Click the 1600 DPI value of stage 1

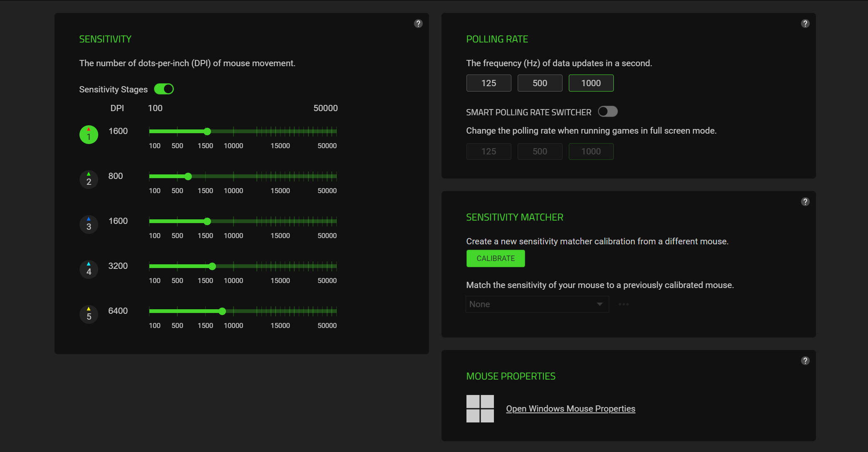coord(118,131)
